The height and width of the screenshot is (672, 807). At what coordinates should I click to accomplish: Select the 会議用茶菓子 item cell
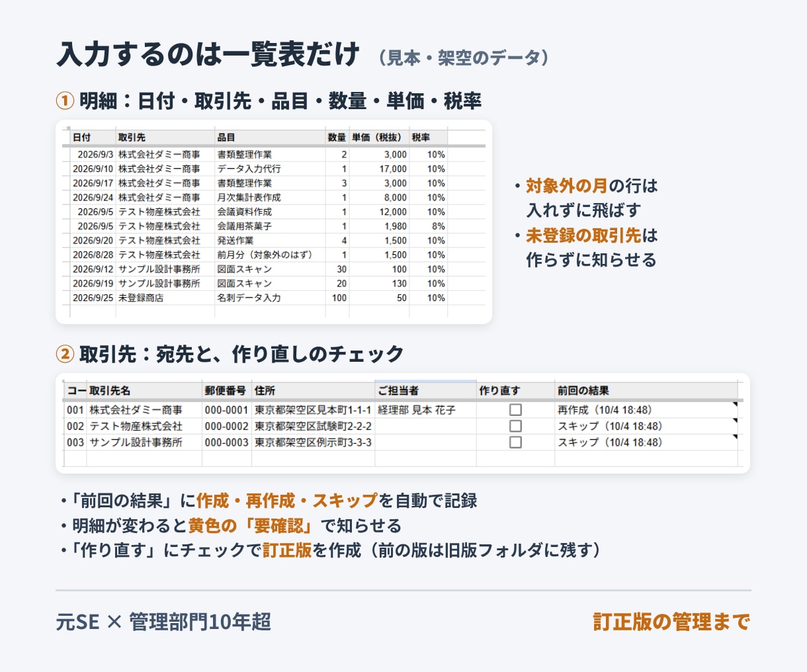[x=270, y=226]
